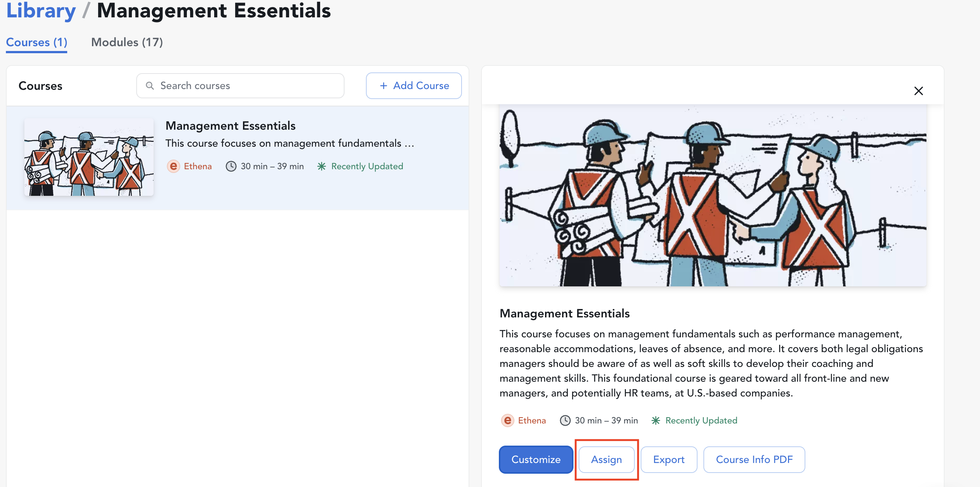Click the Ethena logo in course list
Screen dimensions: 980x487
[x=174, y=166]
